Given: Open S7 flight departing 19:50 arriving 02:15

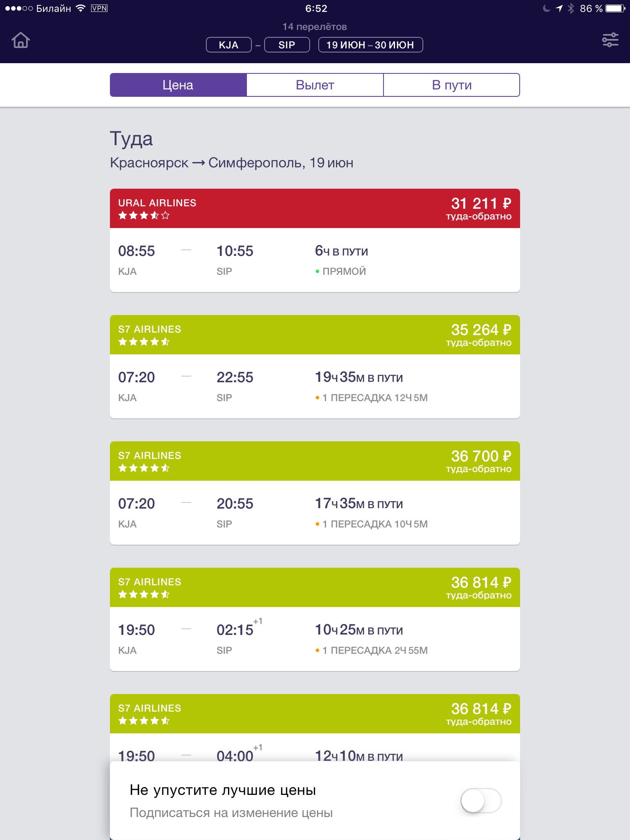Looking at the screenshot, I should 315,619.
